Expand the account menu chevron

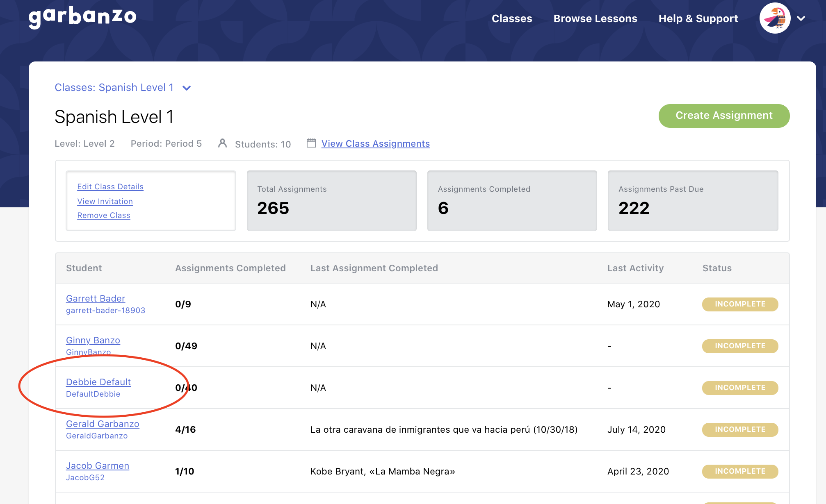801,18
